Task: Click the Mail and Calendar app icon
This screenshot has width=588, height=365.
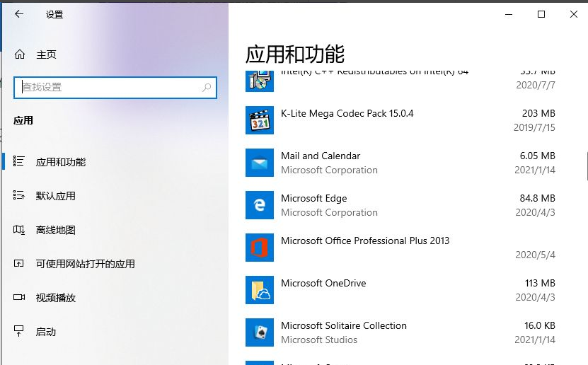Action: [x=259, y=163]
